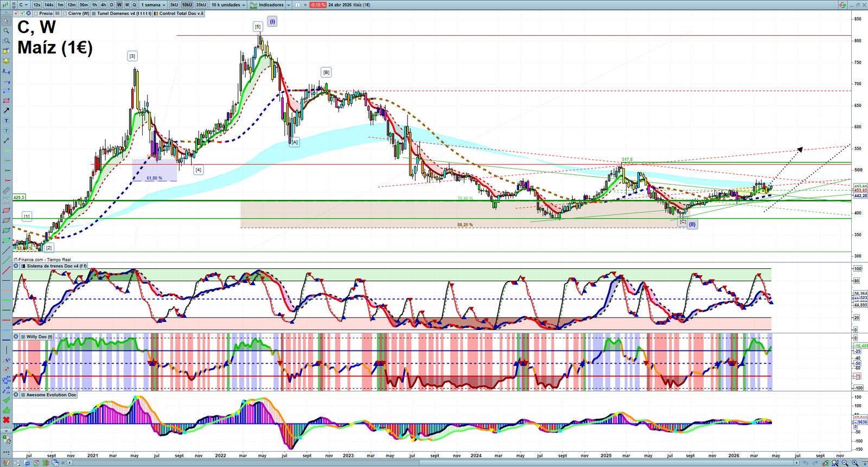Open settings of Willy Doc panel
868x467 pixels.
tap(23, 337)
